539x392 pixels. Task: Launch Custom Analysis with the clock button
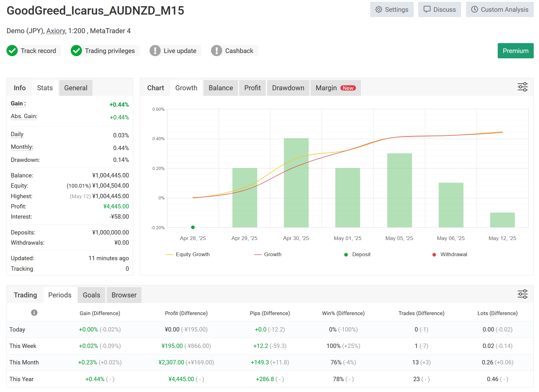500,10
